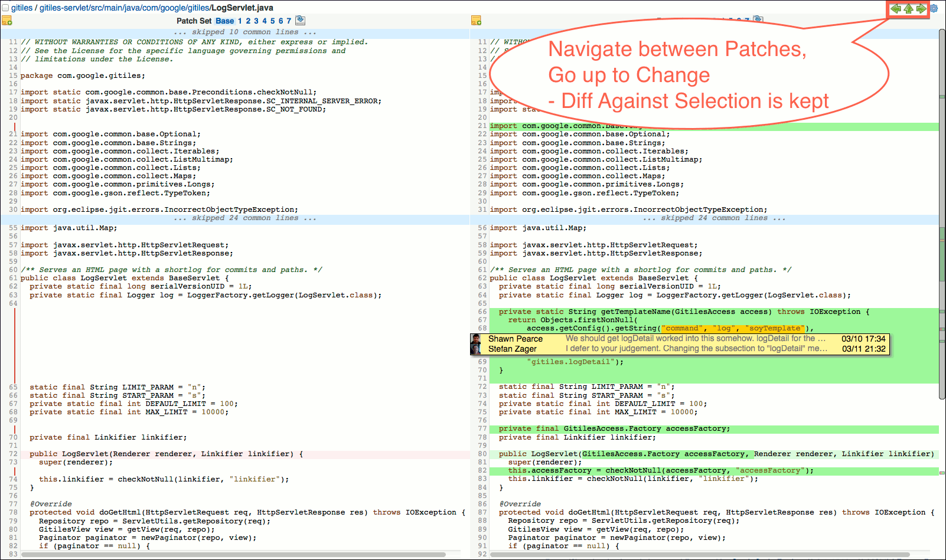Switch to Patch Set 7

pyautogui.click(x=289, y=20)
